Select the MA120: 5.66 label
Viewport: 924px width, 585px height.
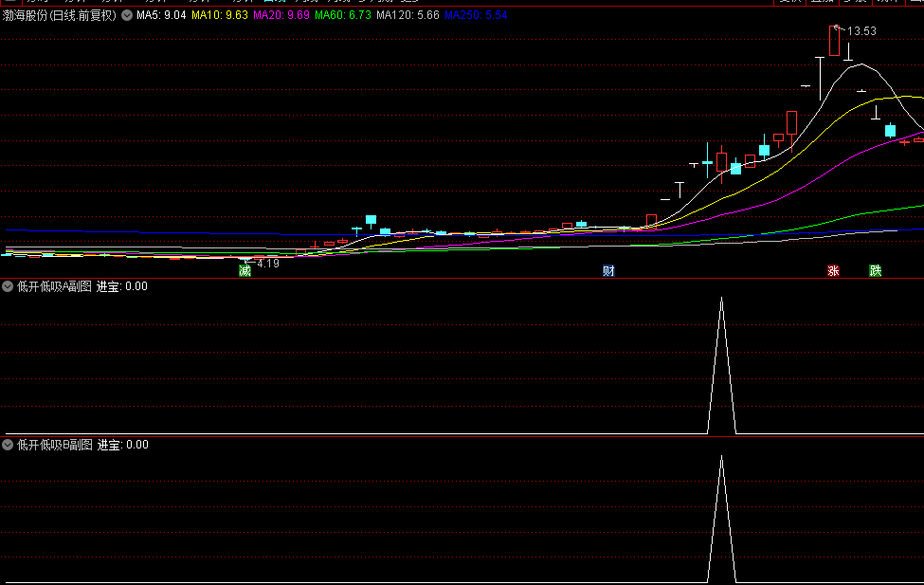point(408,15)
